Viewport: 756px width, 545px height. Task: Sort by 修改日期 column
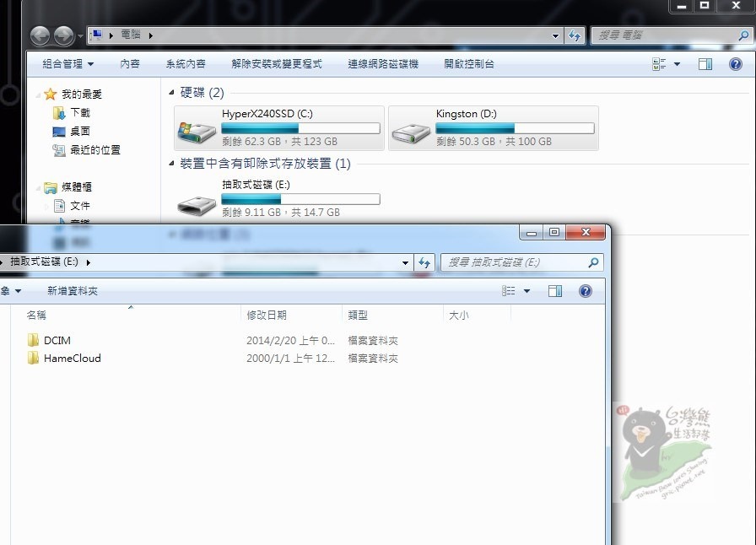267,316
